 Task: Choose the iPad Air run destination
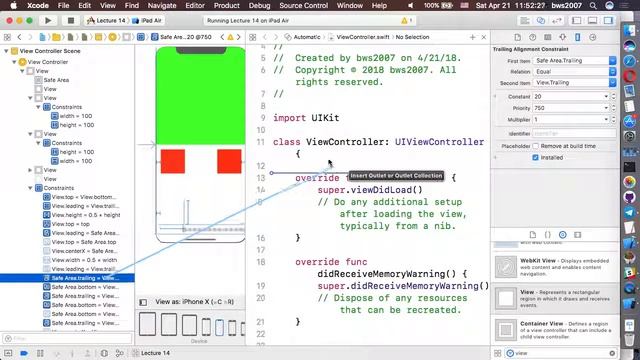point(147,20)
